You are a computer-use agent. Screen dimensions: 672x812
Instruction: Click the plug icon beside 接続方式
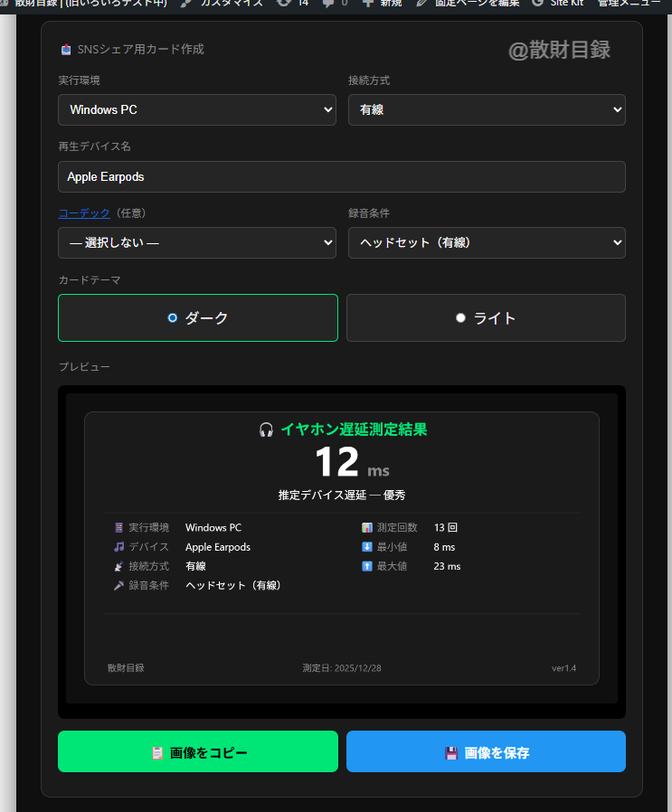pos(118,566)
